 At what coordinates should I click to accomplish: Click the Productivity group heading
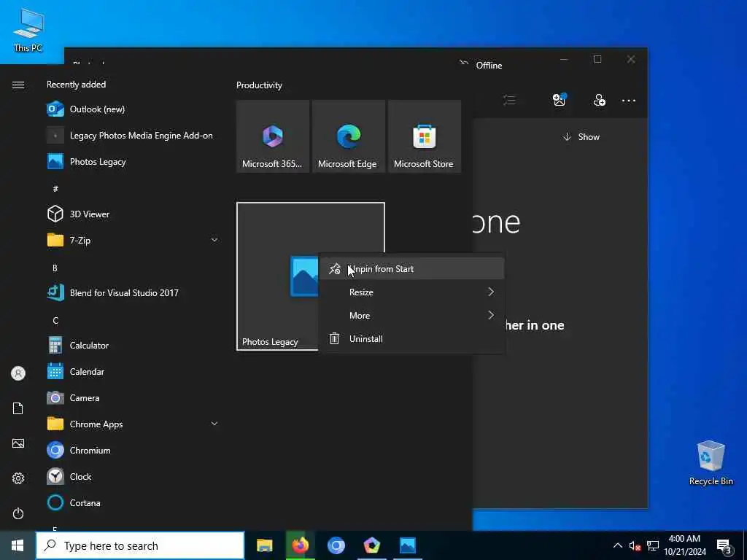click(259, 85)
